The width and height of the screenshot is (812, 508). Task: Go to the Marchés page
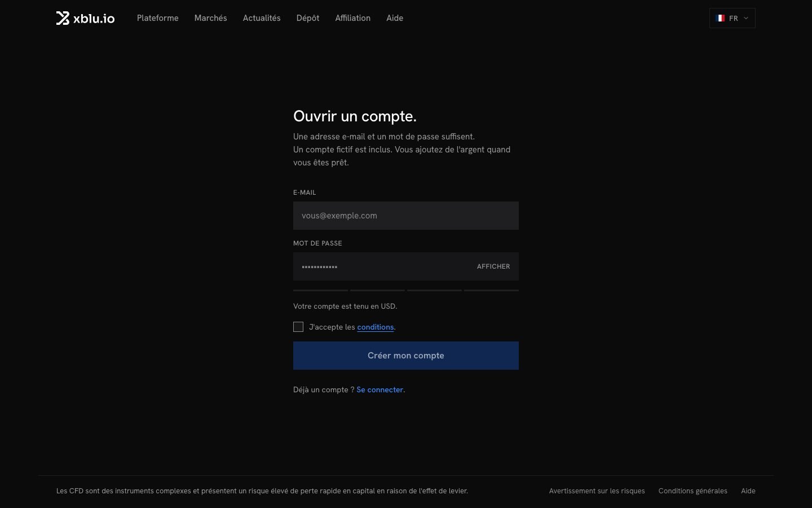coord(211,18)
